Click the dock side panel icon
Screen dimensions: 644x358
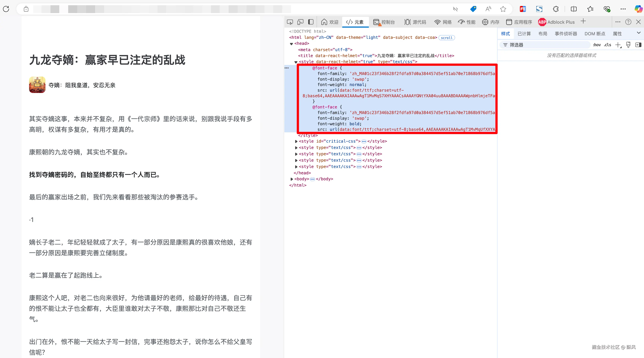tap(311, 22)
